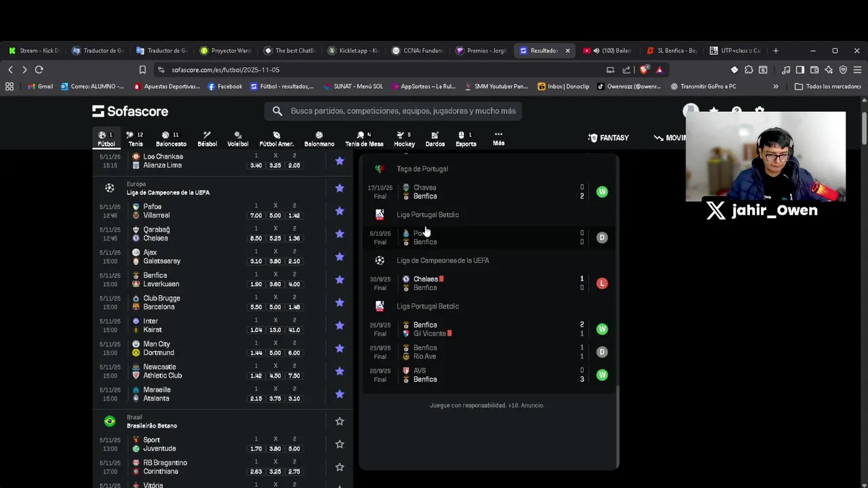Screen dimensions: 868x488
Task: Toggle favorite star for Marseille vs Atalanta
Action: point(340,394)
